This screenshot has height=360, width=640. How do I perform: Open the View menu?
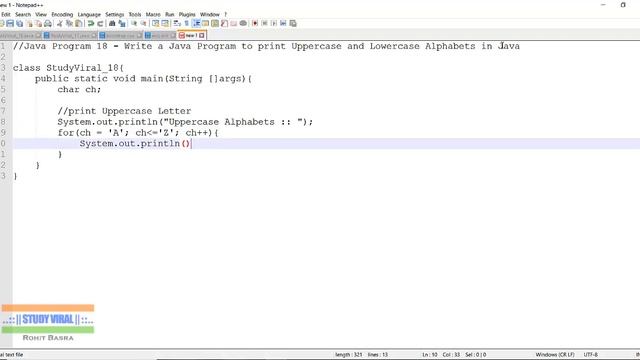click(x=41, y=14)
